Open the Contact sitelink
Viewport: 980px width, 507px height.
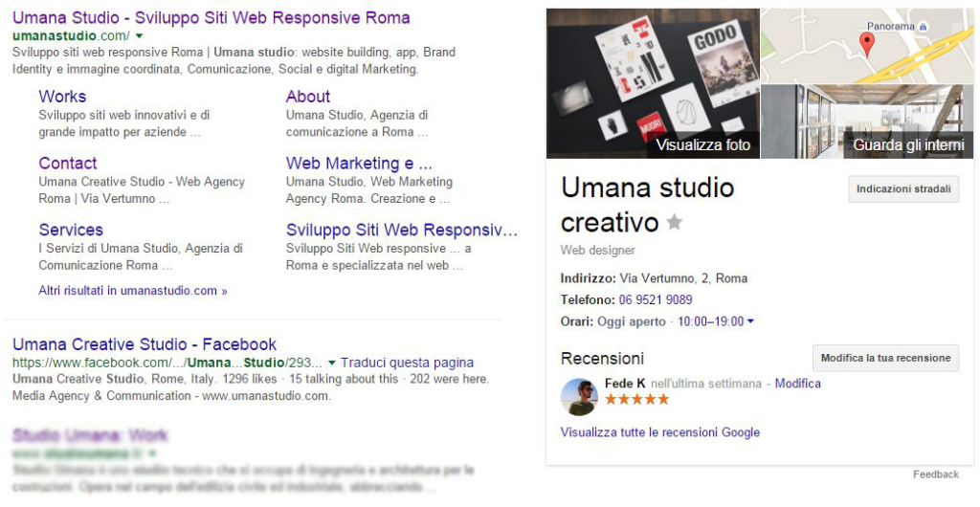point(68,163)
